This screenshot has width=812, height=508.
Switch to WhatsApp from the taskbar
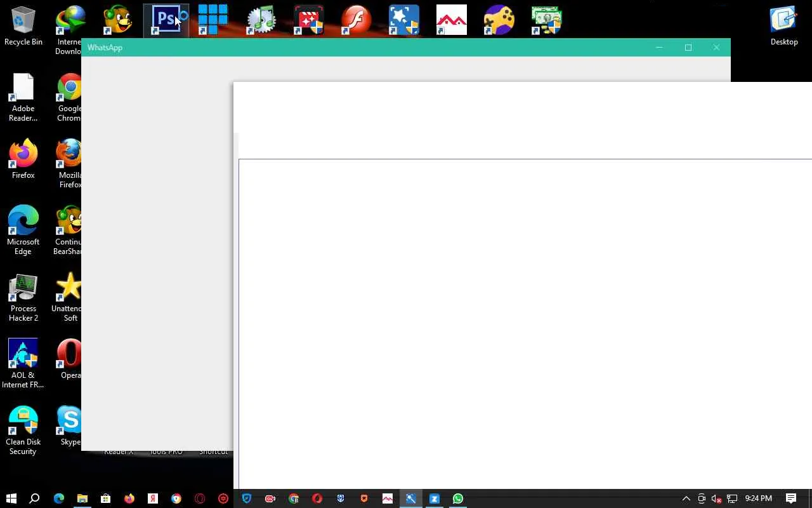[x=458, y=498]
